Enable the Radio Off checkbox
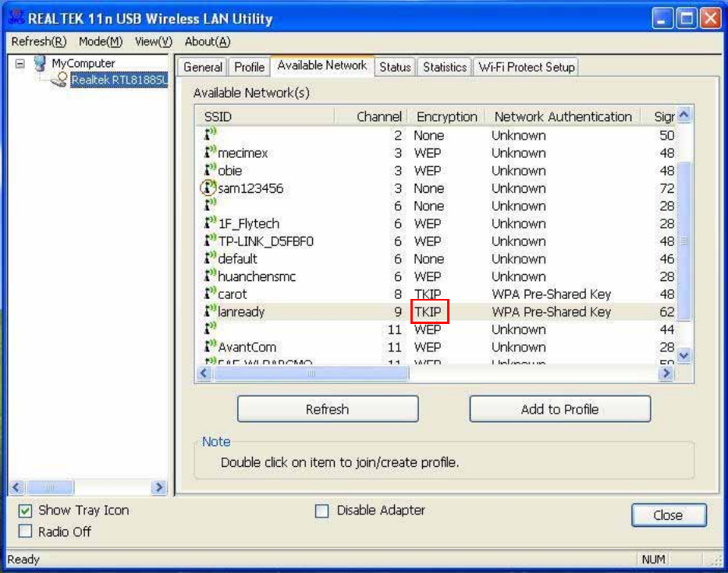 pos(25,531)
